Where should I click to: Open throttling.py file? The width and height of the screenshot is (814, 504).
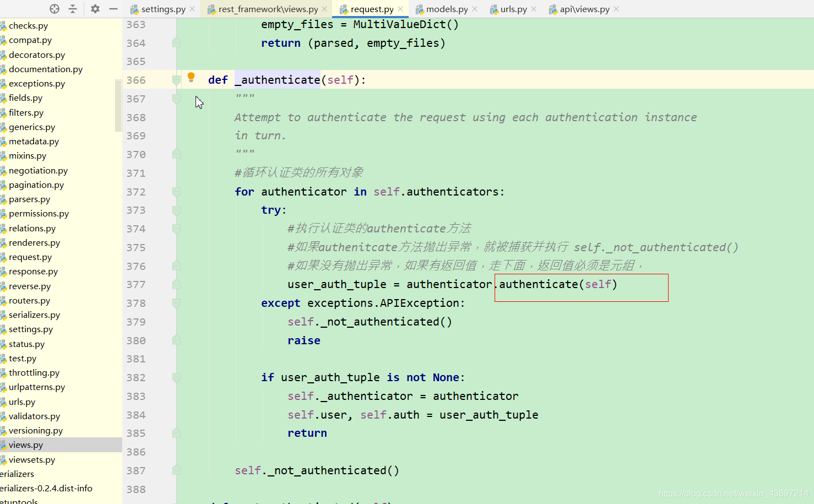pyautogui.click(x=34, y=373)
